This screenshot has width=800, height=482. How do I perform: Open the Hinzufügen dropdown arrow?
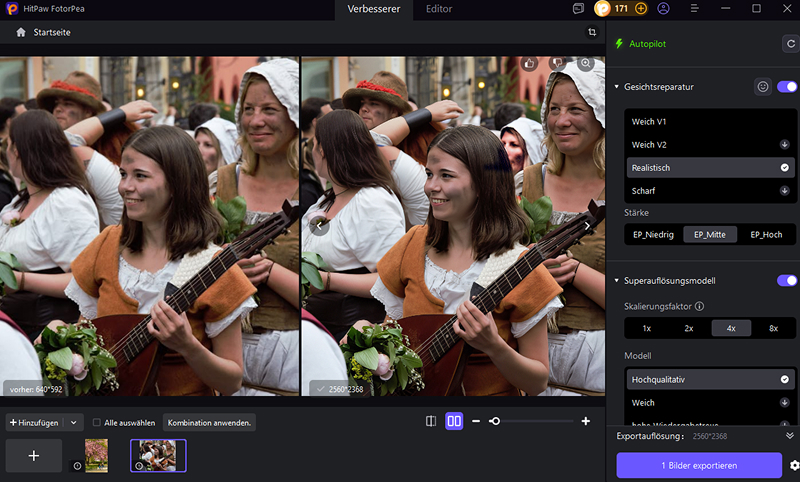pos(74,422)
